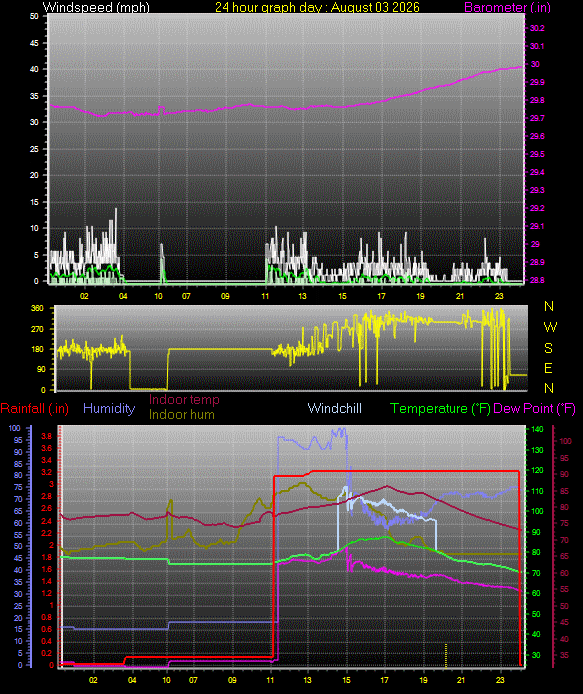The image size is (583, 694).
Task: Click the 50 mph windspeed axis tick
Action: (x=34, y=16)
